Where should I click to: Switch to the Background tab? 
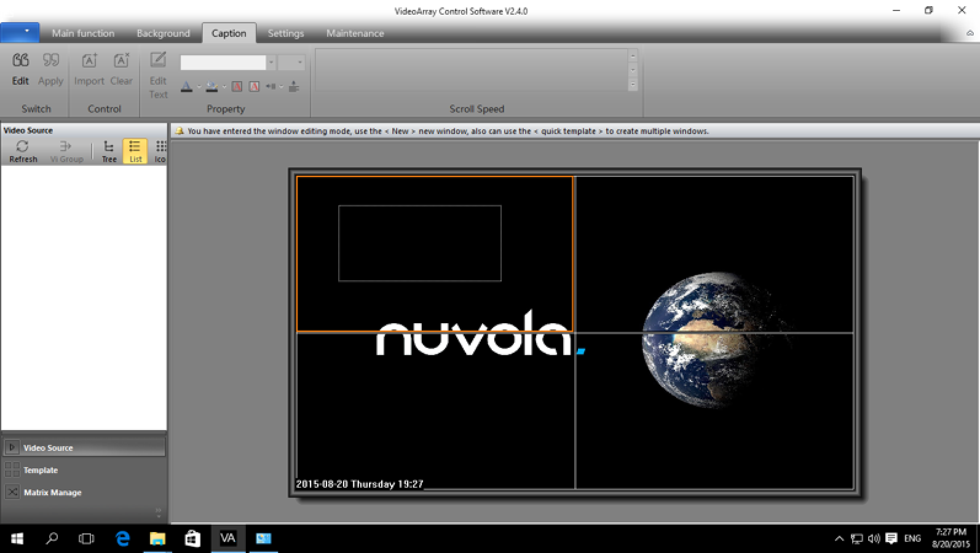pos(163,33)
